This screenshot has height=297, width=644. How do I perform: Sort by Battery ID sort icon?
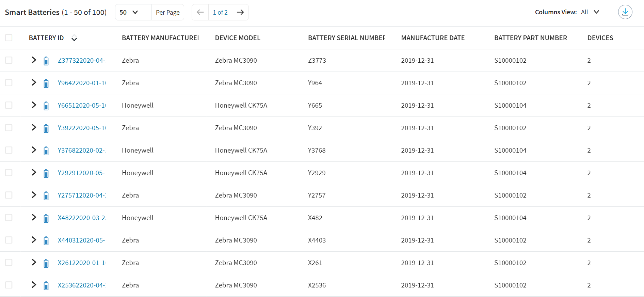pos(74,38)
